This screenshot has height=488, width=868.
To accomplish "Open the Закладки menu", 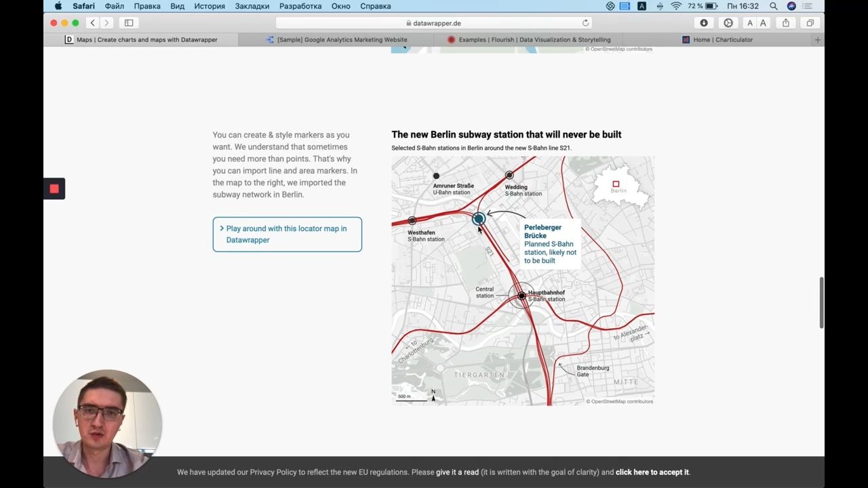I will coord(252,6).
